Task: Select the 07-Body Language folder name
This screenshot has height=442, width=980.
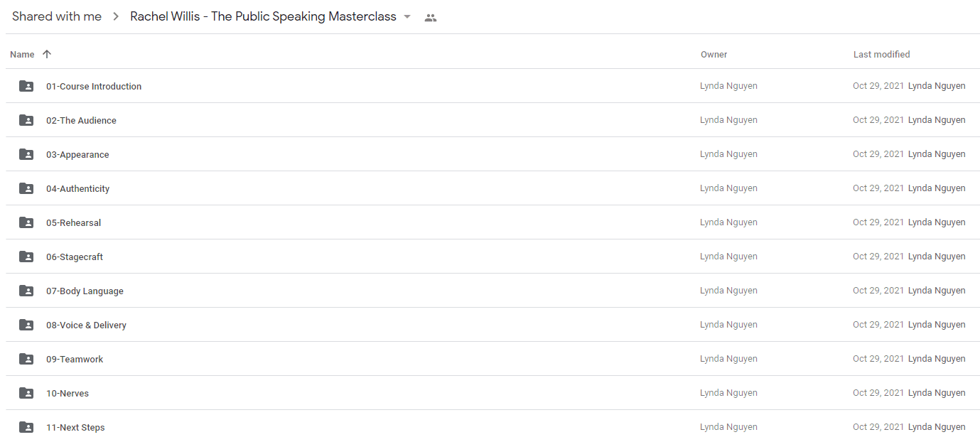Action: [x=85, y=291]
